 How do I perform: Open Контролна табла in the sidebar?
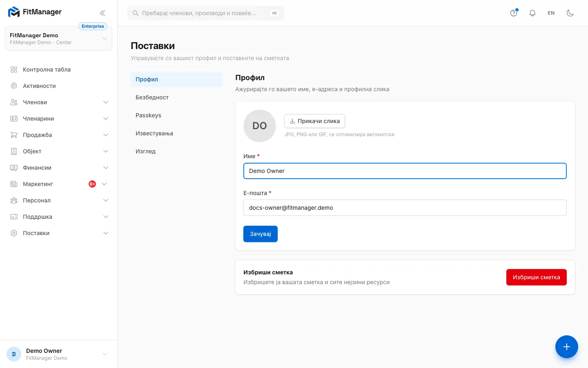pyautogui.click(x=58, y=70)
